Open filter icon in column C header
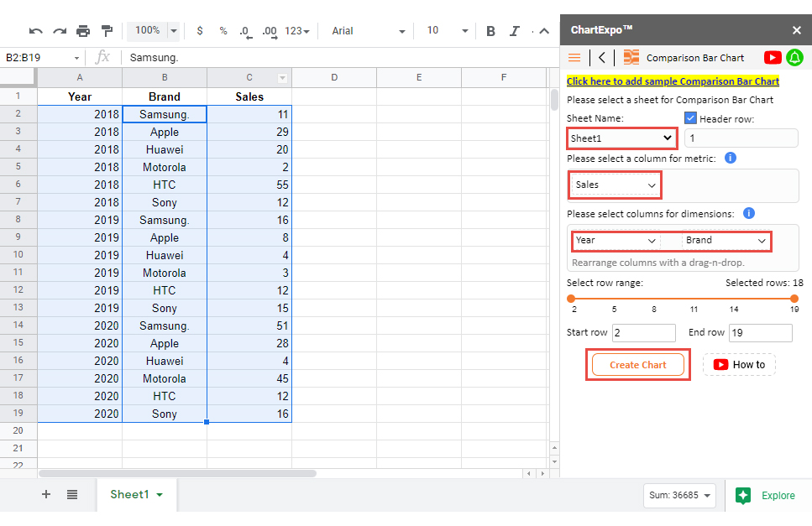Screen dimensions: 812x526 (x=282, y=78)
